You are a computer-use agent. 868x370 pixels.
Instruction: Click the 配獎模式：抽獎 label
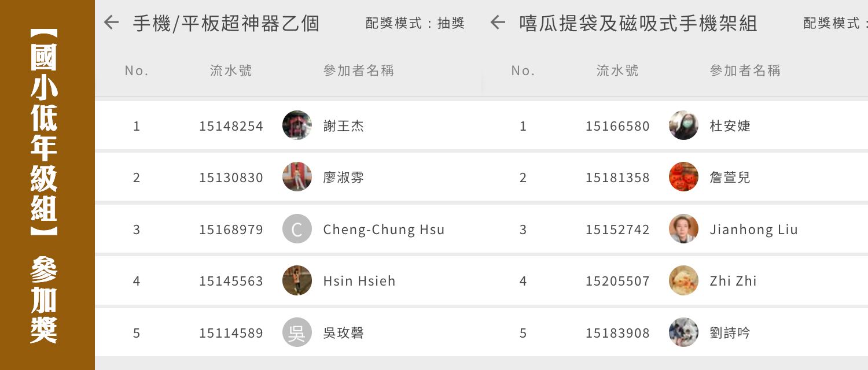click(x=415, y=23)
